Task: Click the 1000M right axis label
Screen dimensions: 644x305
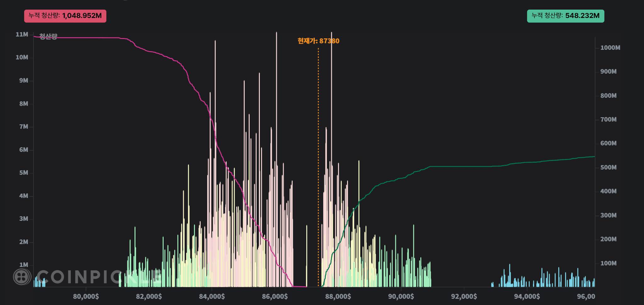Action: pyautogui.click(x=610, y=48)
